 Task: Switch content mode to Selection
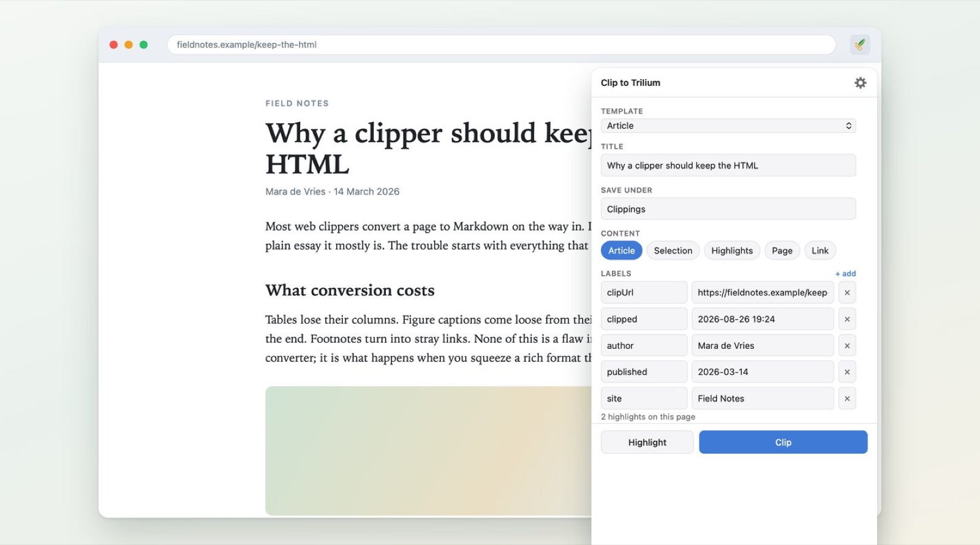(x=673, y=251)
